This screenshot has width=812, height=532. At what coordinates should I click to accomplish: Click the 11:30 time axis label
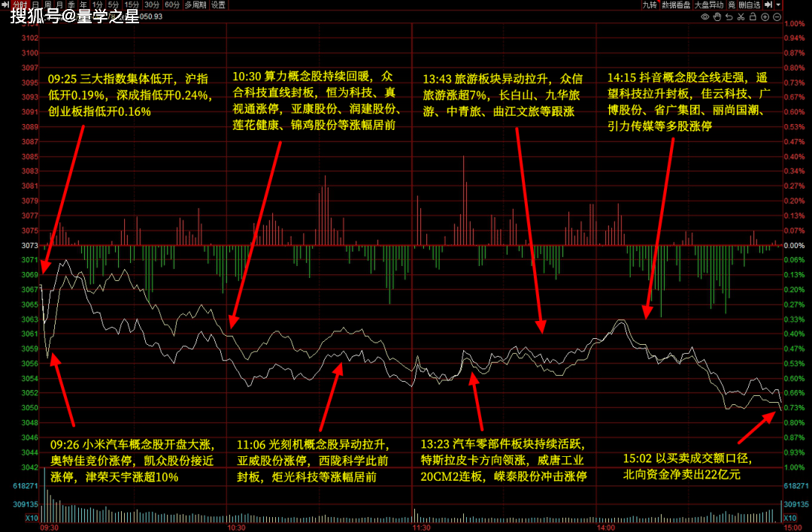coord(421,527)
